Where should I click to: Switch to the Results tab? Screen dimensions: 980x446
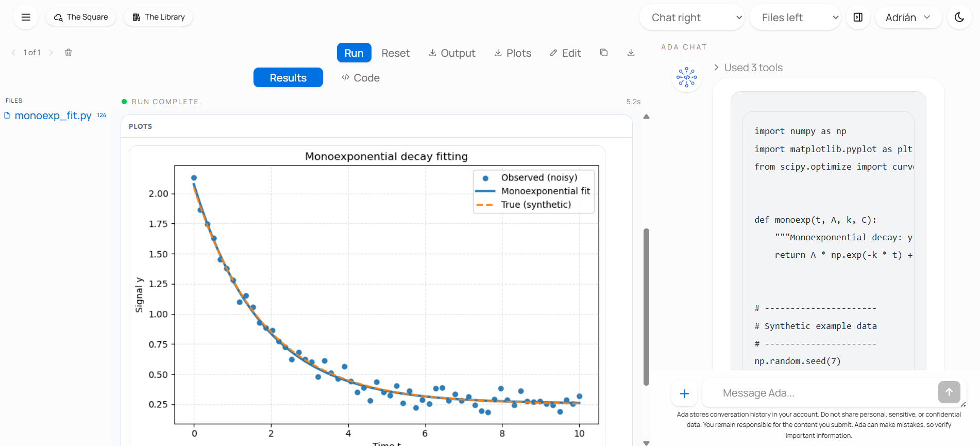click(288, 77)
